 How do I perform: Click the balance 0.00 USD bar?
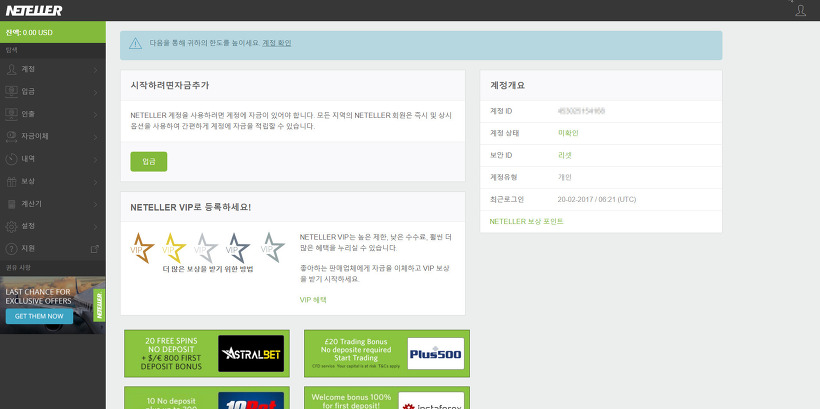[x=53, y=32]
